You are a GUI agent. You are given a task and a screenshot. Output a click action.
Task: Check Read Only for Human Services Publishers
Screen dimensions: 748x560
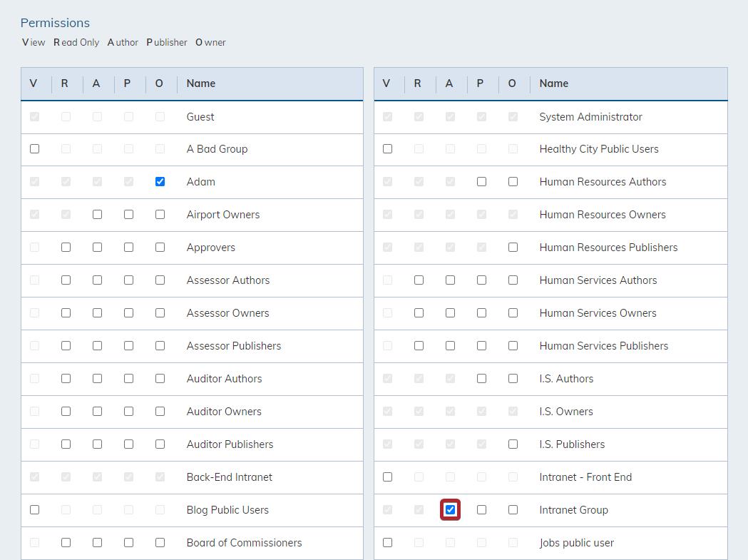(x=419, y=346)
